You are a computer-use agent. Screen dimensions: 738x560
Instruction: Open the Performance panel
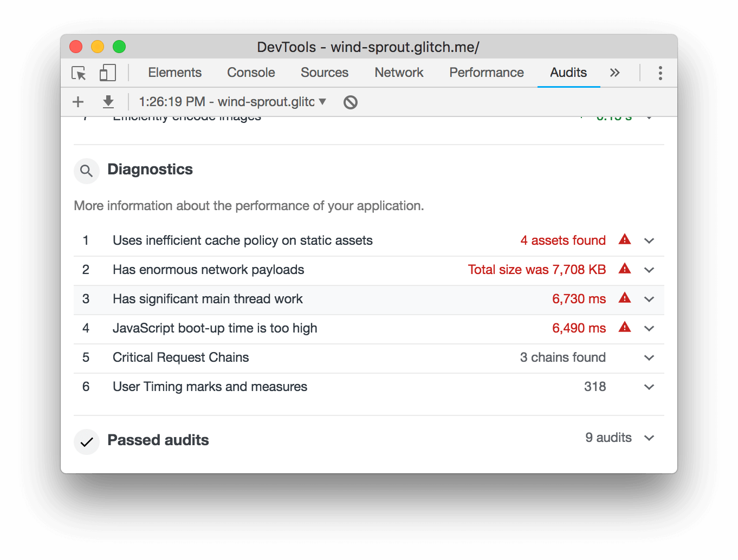(x=486, y=72)
